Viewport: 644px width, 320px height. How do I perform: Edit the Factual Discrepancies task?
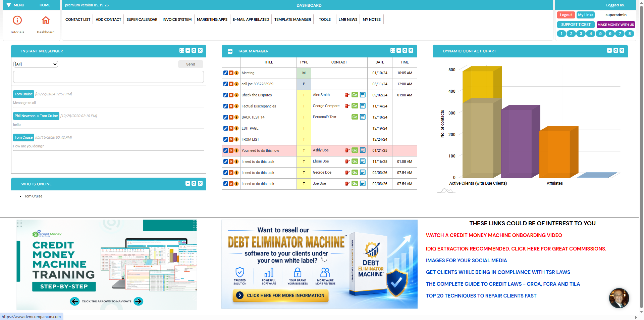pyautogui.click(x=226, y=106)
